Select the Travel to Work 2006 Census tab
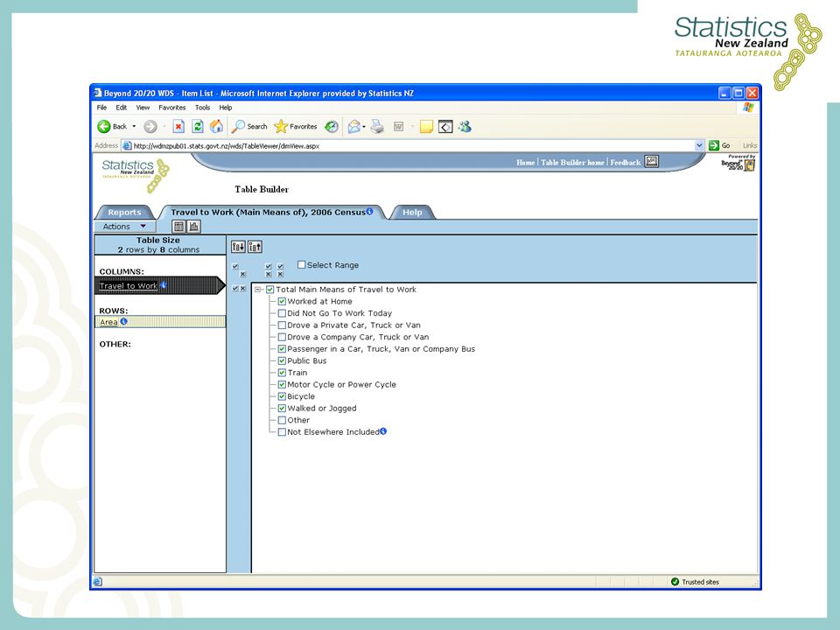The width and height of the screenshot is (840, 630). point(272,212)
